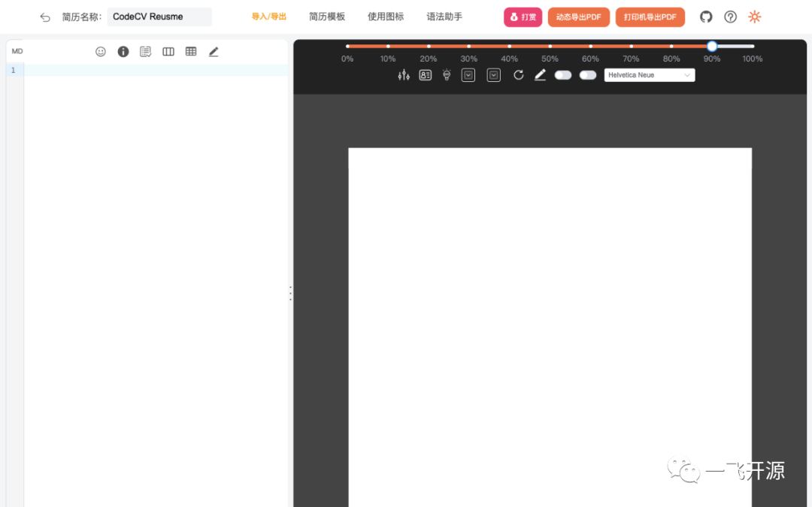
Task: Click the 动态导出PDF button
Action: tap(578, 17)
